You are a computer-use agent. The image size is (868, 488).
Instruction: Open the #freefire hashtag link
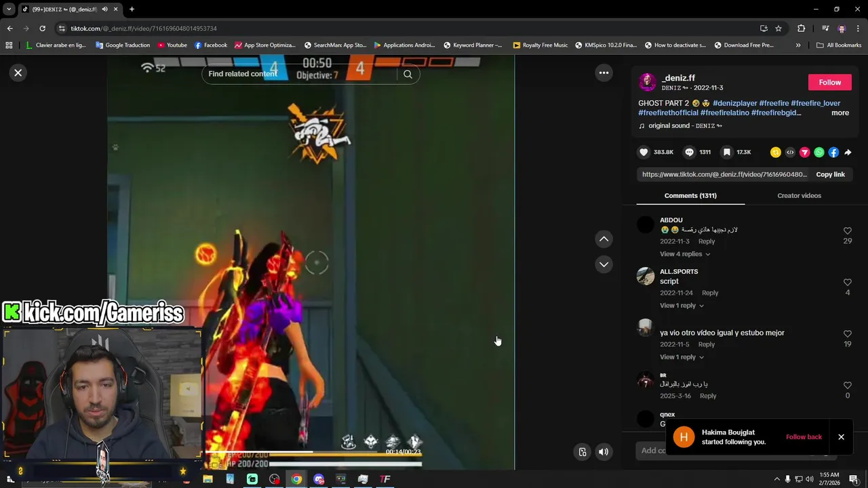tap(774, 104)
